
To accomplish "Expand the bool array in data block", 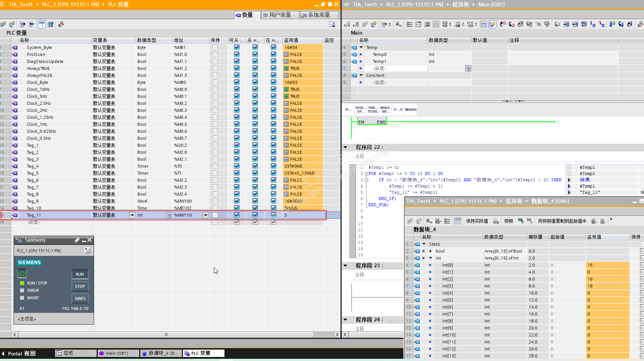I will (431, 251).
